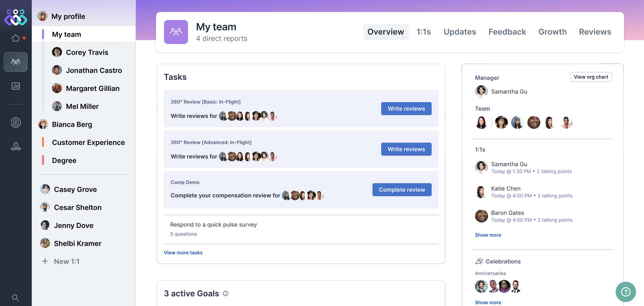The image size is (644, 306).
Task: Click Write reviews for Basic 360° Review
Action: [406, 108]
